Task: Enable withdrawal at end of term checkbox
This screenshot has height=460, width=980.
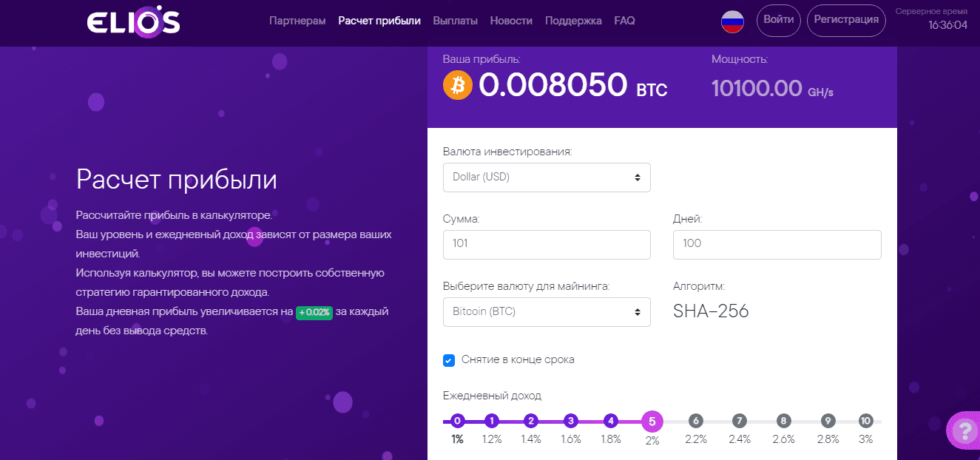Action: [x=448, y=360]
